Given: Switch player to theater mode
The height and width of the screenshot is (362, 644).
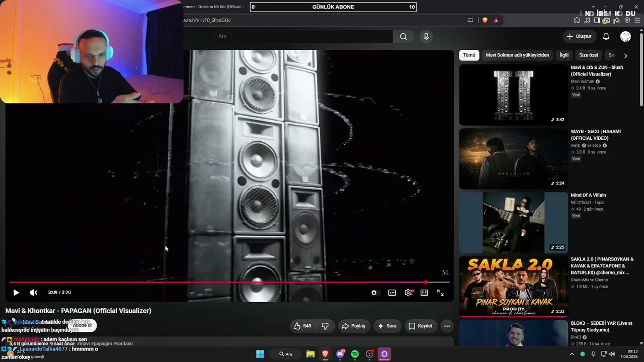Looking at the screenshot, I should pyautogui.click(x=424, y=293).
